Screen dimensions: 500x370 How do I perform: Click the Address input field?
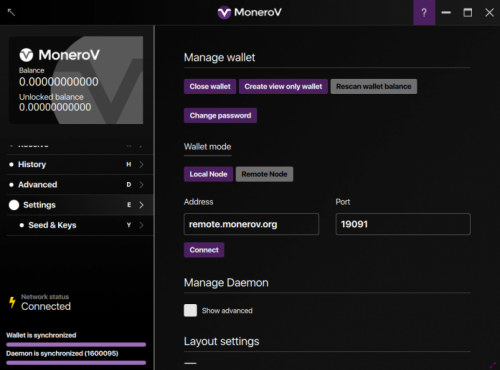pyautogui.click(x=251, y=224)
